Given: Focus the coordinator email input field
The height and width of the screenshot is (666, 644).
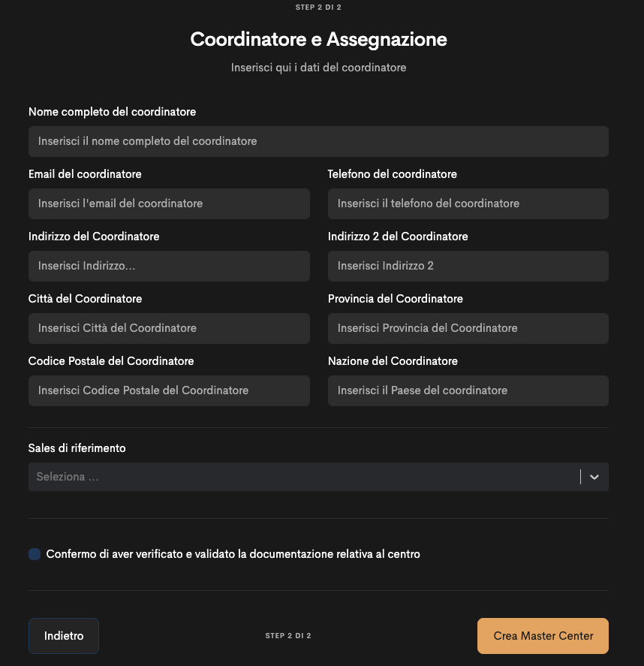Looking at the screenshot, I should point(169,203).
